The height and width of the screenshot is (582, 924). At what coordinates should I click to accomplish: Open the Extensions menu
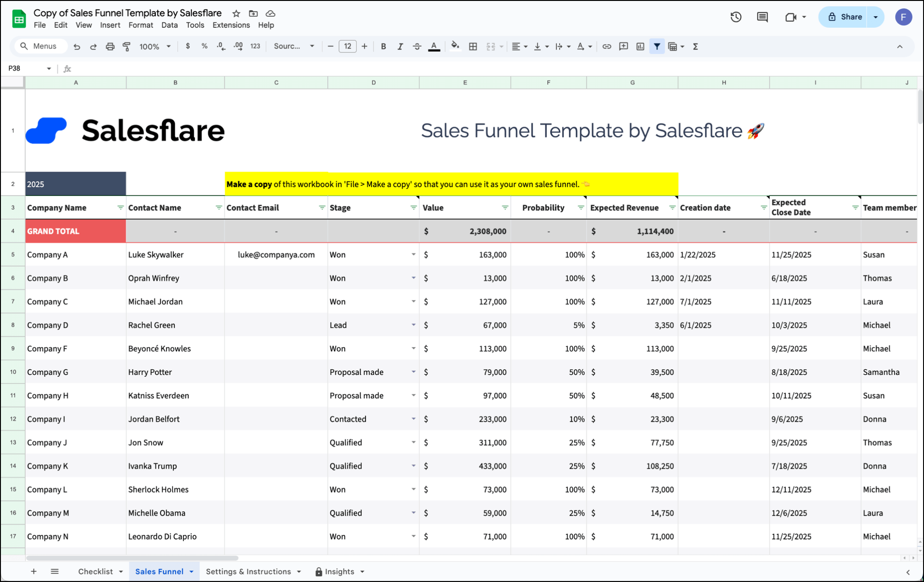(x=231, y=25)
